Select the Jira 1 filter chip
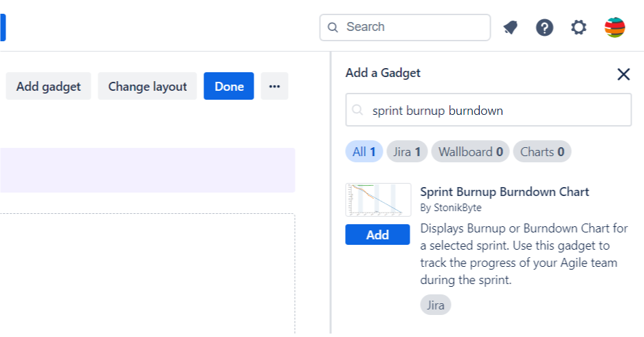Viewport: 644px width, 337px height. (x=407, y=151)
